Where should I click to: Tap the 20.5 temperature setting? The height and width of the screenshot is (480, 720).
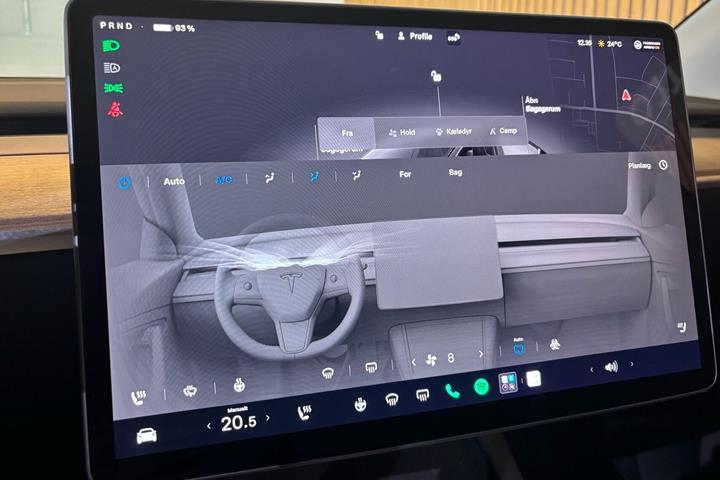[x=238, y=423]
